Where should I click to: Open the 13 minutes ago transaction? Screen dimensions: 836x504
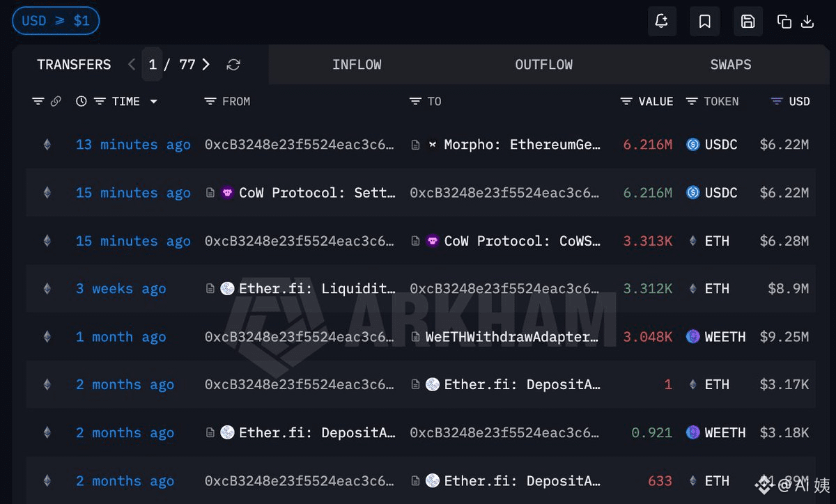(133, 145)
